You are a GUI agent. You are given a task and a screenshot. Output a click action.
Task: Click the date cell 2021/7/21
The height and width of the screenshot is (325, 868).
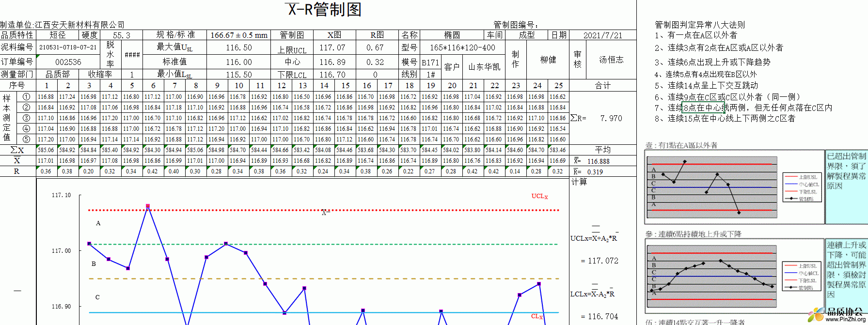pyautogui.click(x=602, y=35)
